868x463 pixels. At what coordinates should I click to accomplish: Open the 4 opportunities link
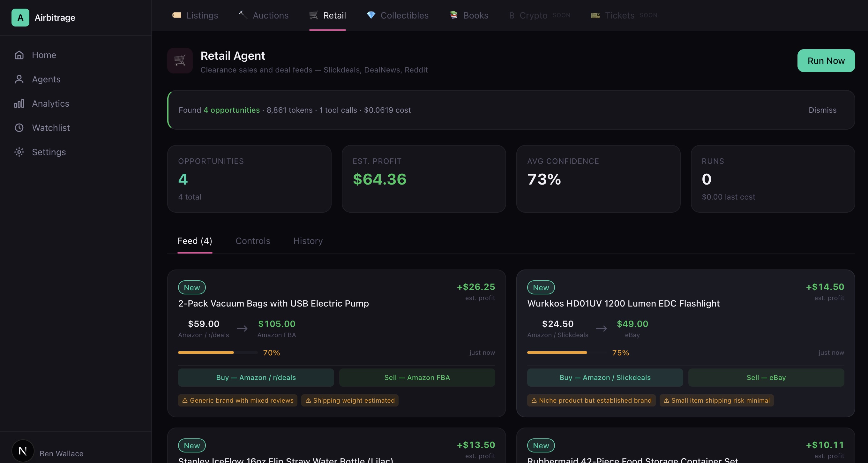231,110
